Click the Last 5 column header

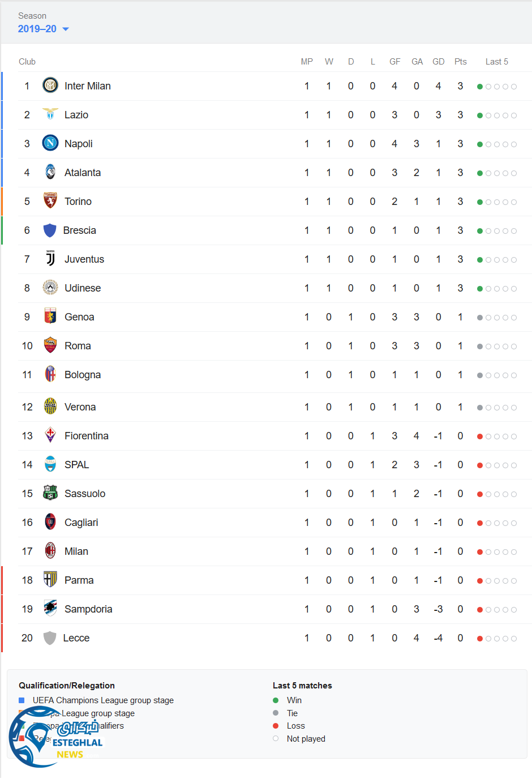point(496,62)
